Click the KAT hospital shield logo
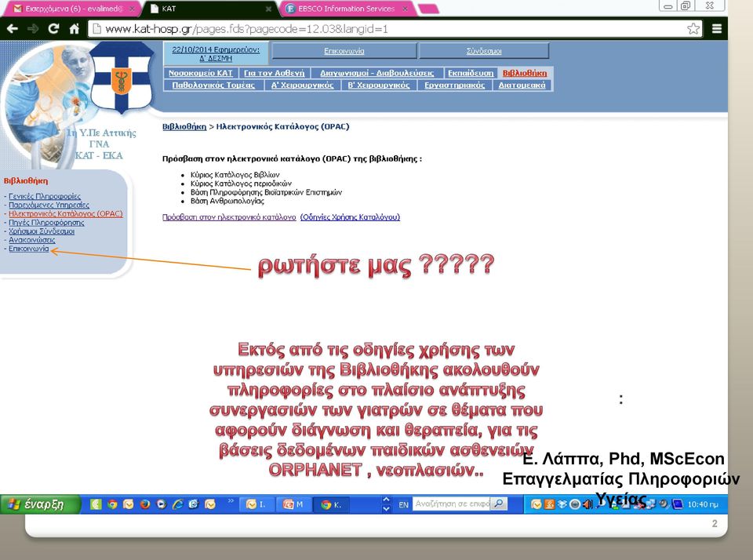This screenshot has height=560, width=753. (x=122, y=77)
